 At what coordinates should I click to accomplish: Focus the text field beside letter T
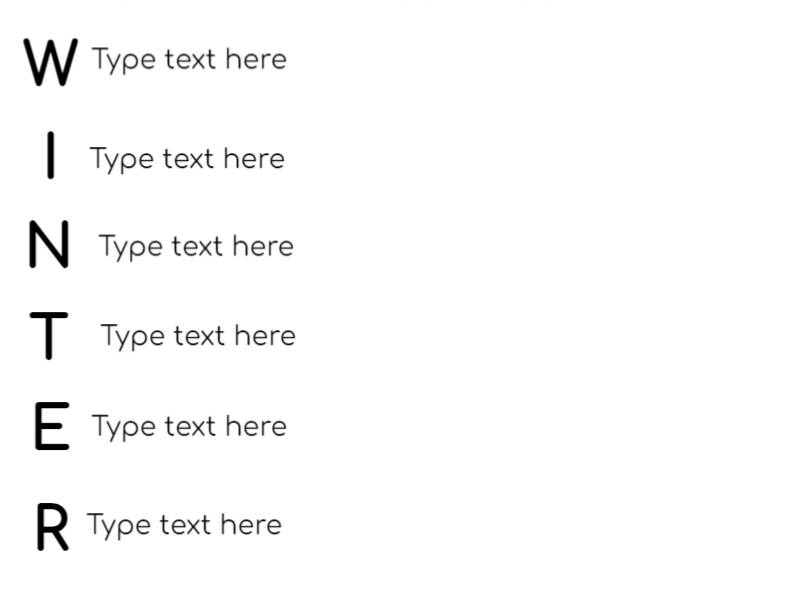point(198,336)
